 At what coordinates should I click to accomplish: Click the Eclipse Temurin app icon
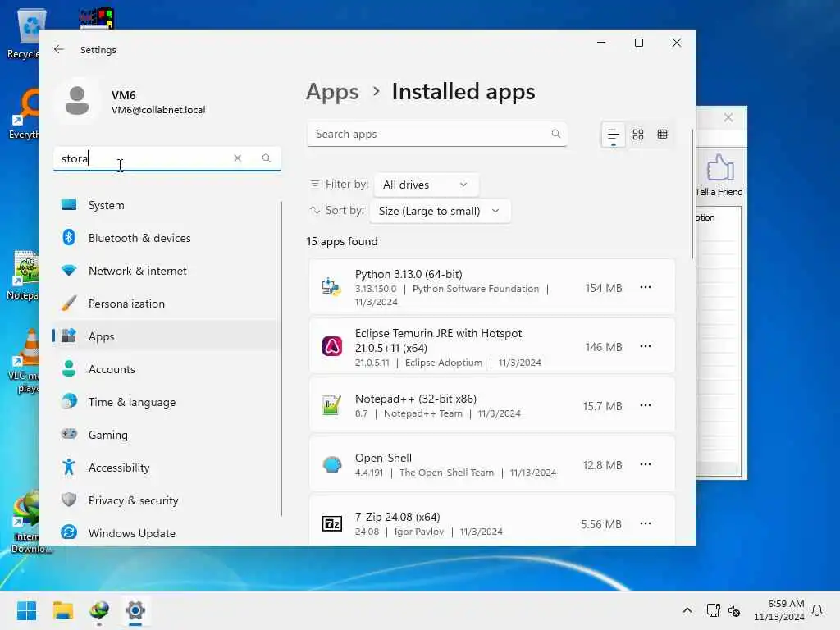click(331, 346)
